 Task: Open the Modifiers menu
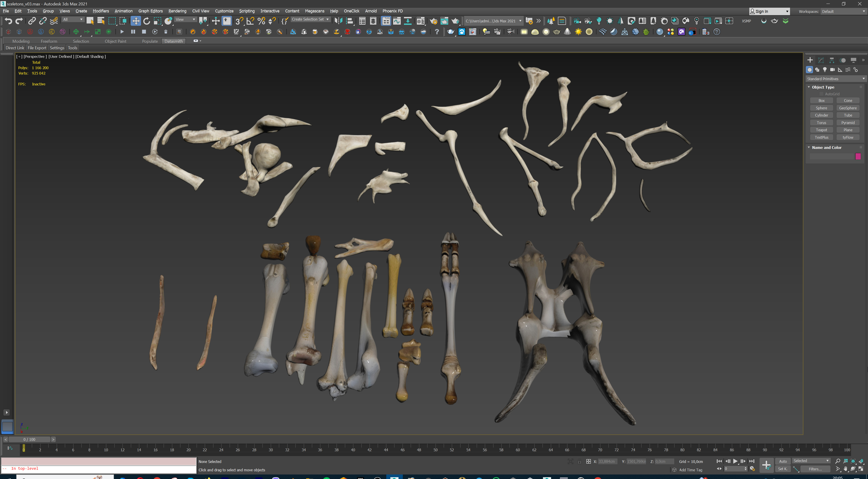pos(101,11)
